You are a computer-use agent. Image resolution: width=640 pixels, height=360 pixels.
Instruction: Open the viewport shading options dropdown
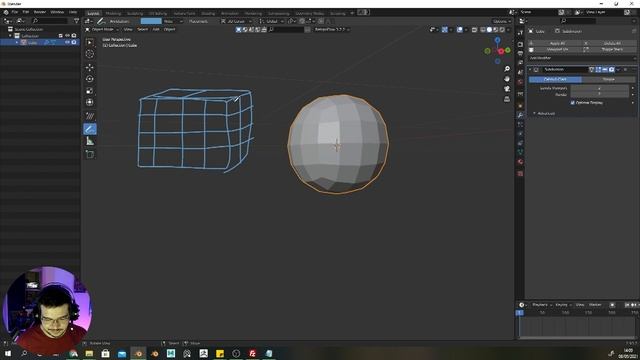pyautogui.click(x=508, y=30)
